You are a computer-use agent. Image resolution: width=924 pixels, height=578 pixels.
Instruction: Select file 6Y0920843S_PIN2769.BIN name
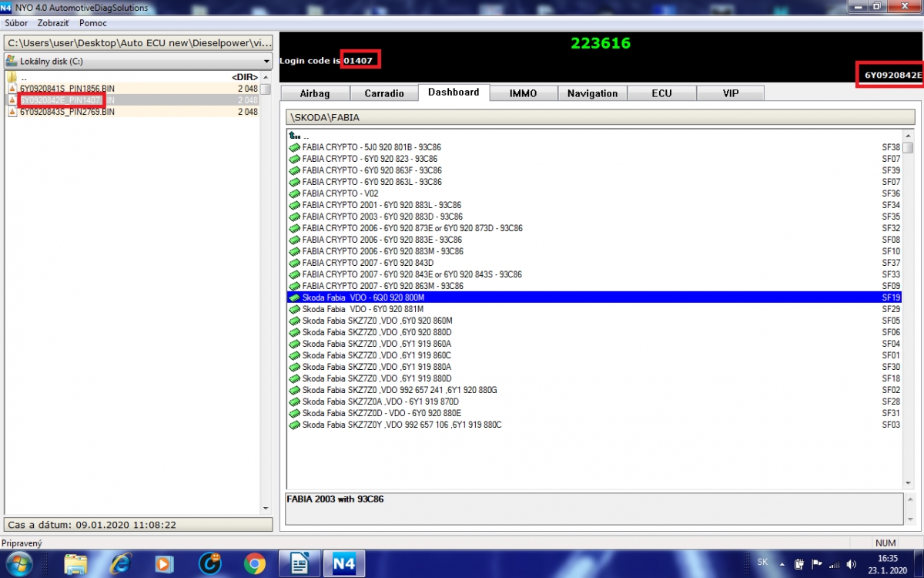tap(67, 112)
